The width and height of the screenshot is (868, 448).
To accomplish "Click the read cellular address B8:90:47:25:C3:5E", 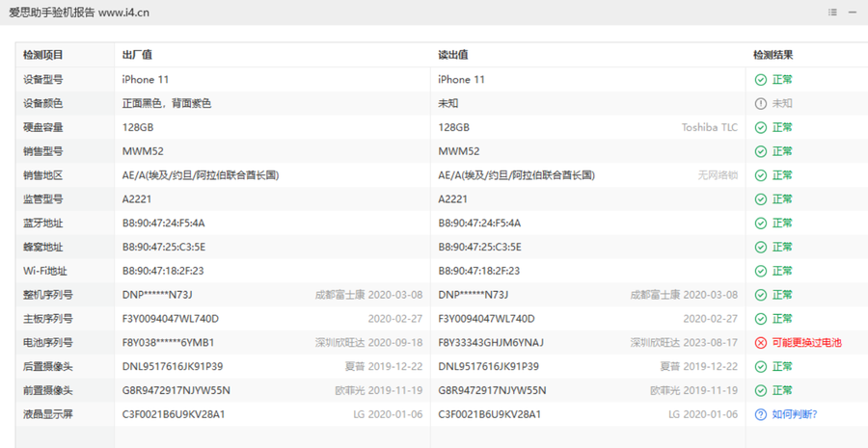I will tap(480, 248).
